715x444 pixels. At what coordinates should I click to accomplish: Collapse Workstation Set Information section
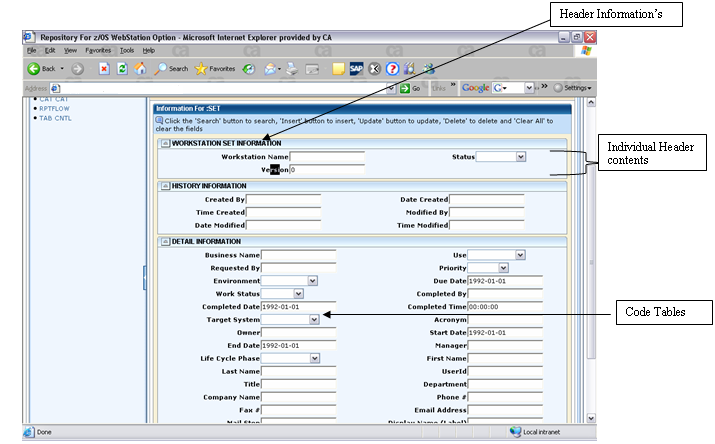[x=166, y=143]
